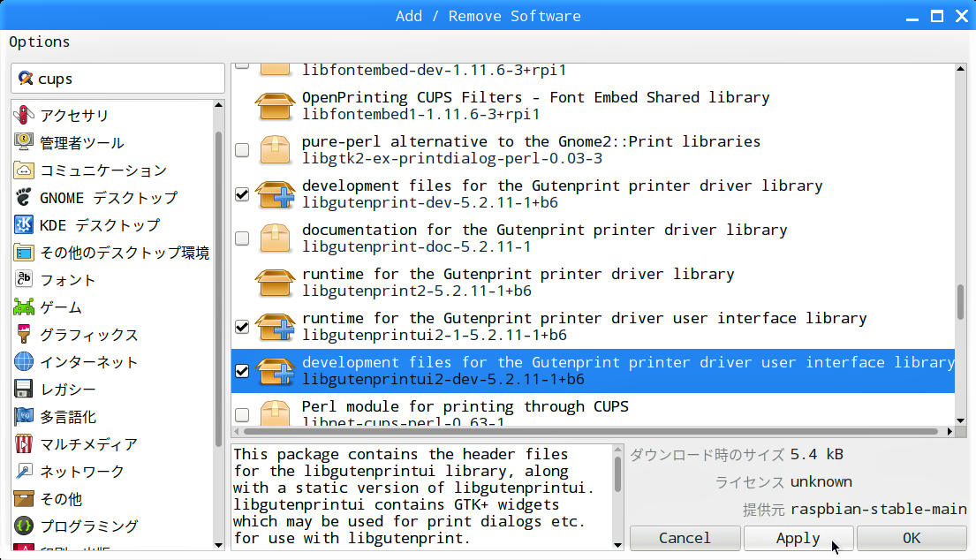Open the インターネット globe icon
Viewport: 976px width, 560px height.
[24, 361]
